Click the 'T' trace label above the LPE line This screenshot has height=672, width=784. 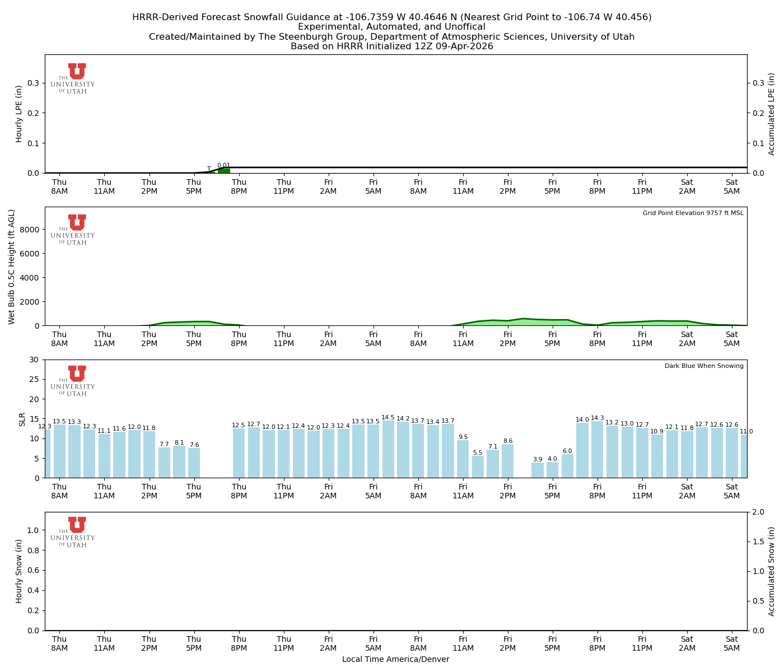[209, 169]
